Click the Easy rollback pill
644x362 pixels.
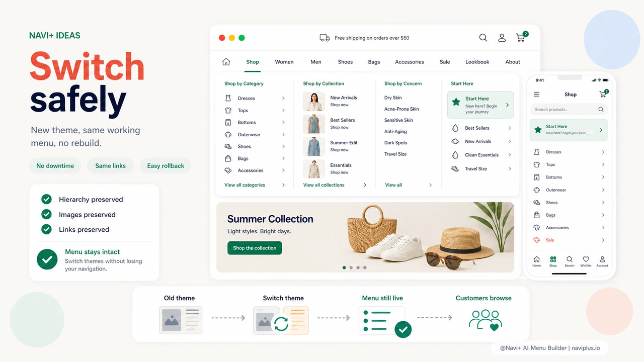click(166, 165)
